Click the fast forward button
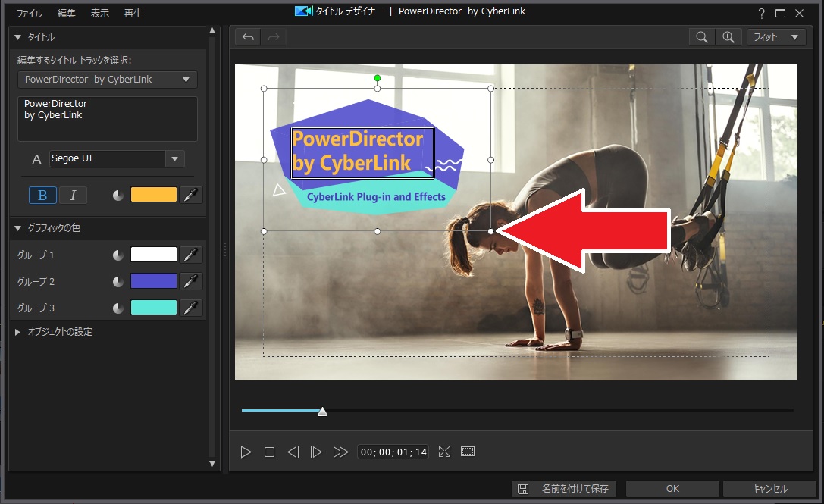The image size is (824, 504). pos(340,452)
